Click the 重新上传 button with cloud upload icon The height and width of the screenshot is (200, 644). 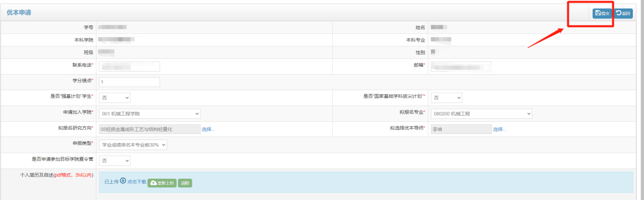coord(162,183)
